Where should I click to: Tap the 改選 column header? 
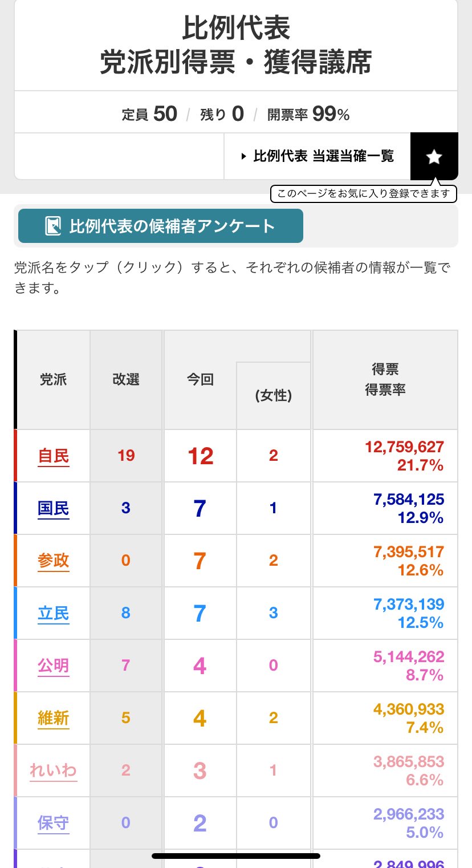126,380
